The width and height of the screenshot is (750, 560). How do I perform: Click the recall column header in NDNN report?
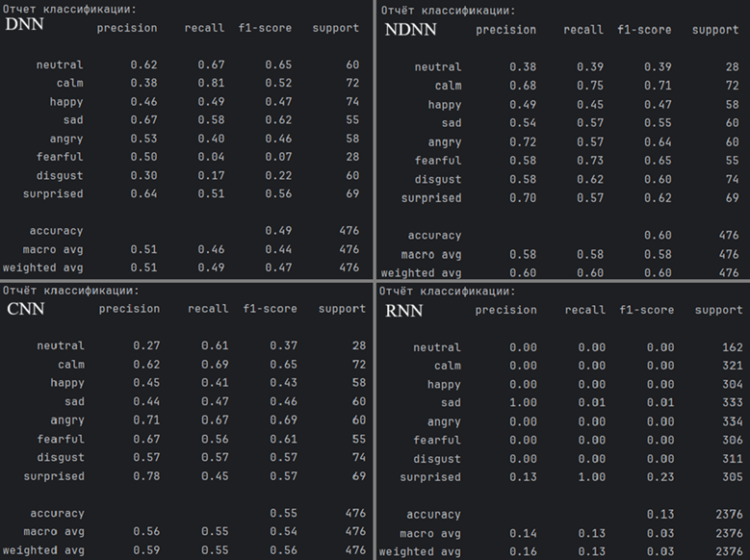[583, 30]
